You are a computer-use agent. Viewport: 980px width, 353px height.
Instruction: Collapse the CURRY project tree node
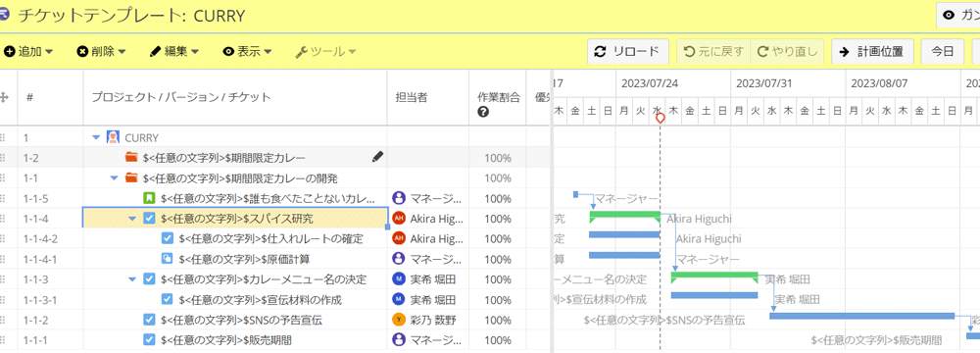tap(96, 137)
